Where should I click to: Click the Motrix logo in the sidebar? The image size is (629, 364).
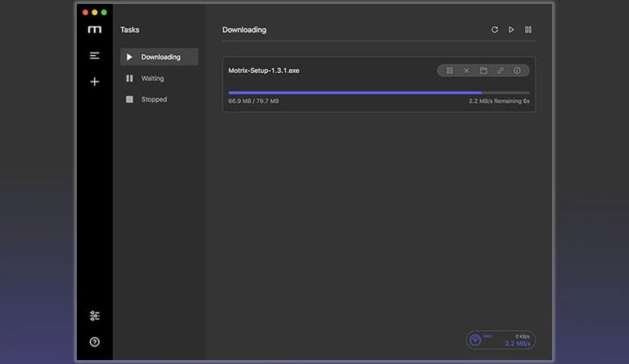94,29
